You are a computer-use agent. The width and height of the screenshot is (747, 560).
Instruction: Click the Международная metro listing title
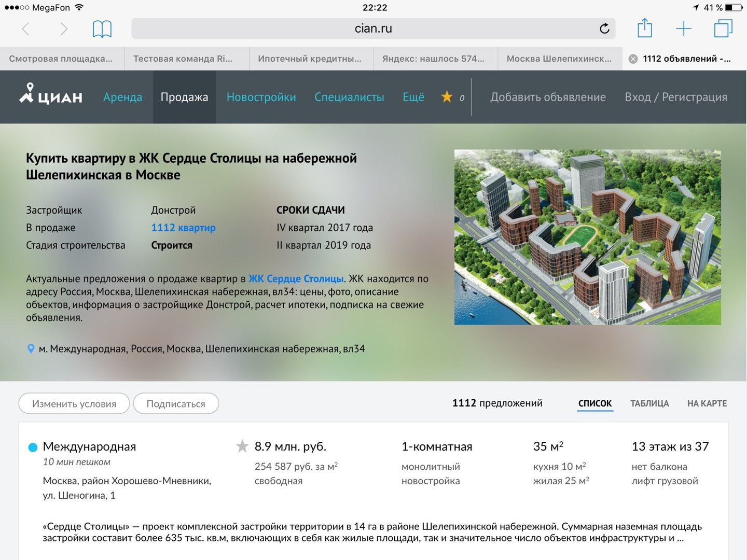coord(89,446)
